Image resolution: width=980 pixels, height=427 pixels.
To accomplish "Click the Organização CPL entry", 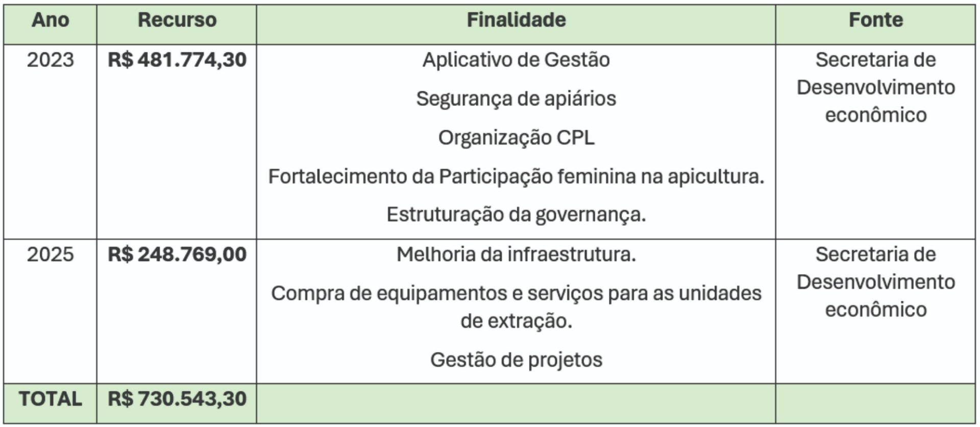I will pyautogui.click(x=516, y=137).
